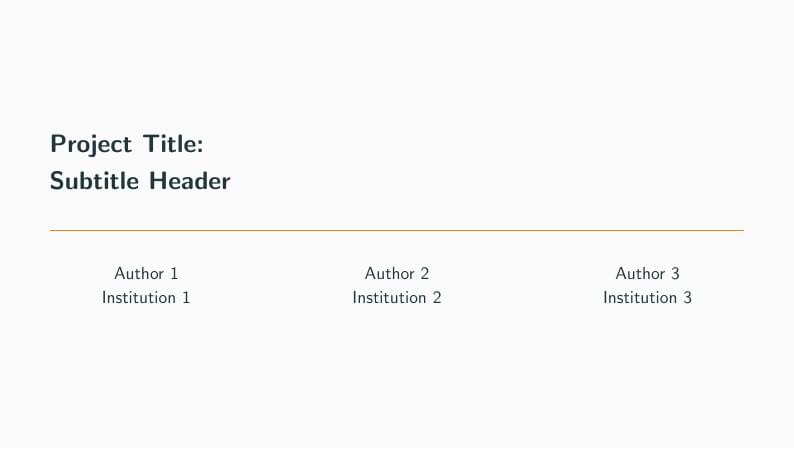Select the "Author 1" name text

146,273
